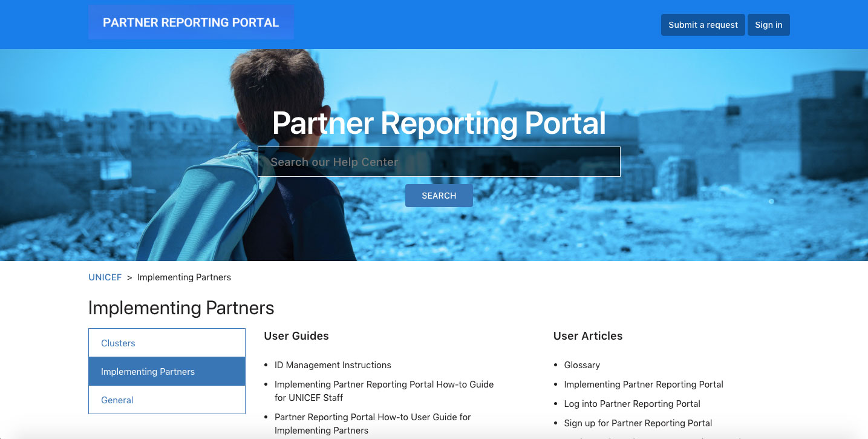The width and height of the screenshot is (868, 439).
Task: Focus the Search our Help Center field
Action: tap(439, 162)
